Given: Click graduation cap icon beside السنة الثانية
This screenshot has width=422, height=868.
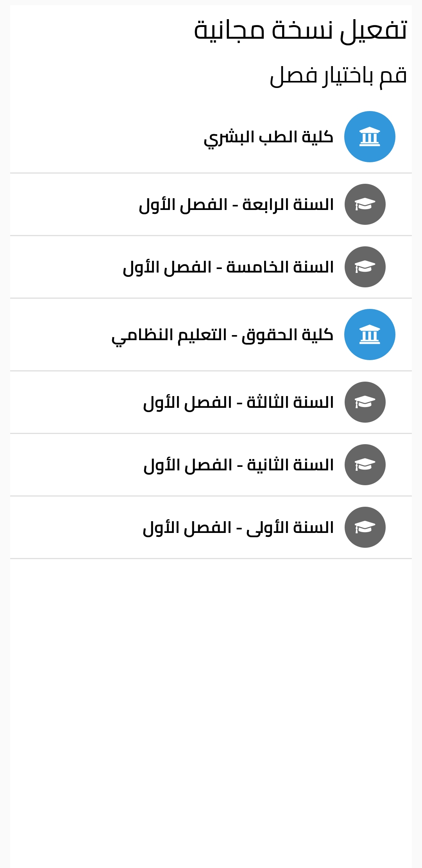Looking at the screenshot, I should click(x=365, y=465).
